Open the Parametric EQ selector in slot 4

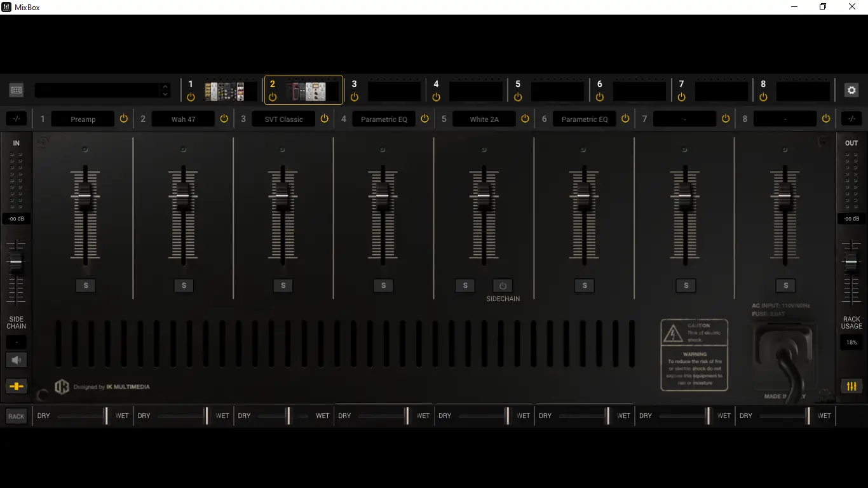tap(383, 118)
